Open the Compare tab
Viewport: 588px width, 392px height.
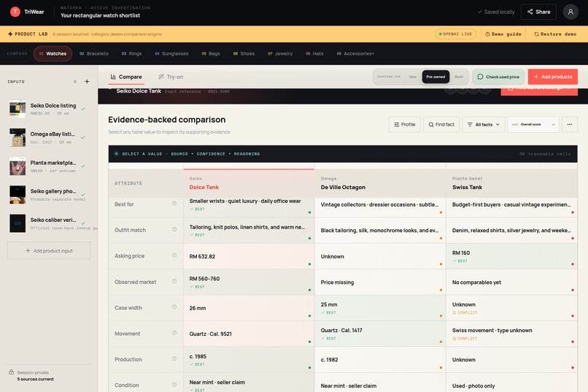[x=126, y=77]
